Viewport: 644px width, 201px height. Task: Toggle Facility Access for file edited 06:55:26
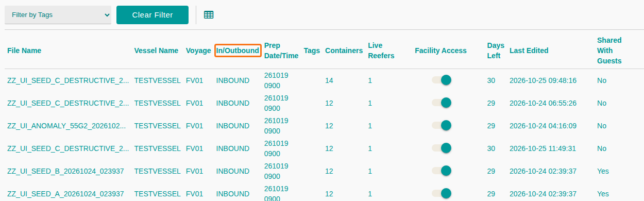[x=442, y=103]
